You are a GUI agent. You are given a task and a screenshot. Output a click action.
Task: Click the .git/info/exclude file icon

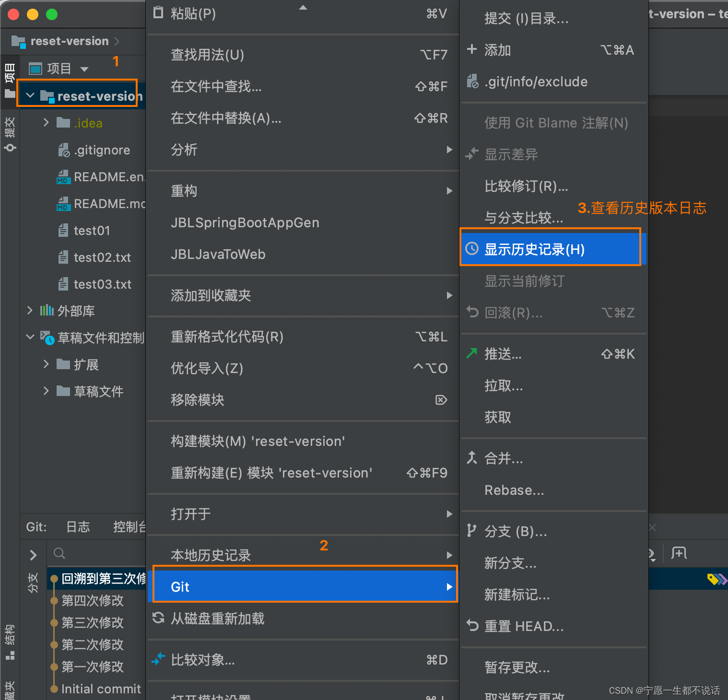coord(472,81)
